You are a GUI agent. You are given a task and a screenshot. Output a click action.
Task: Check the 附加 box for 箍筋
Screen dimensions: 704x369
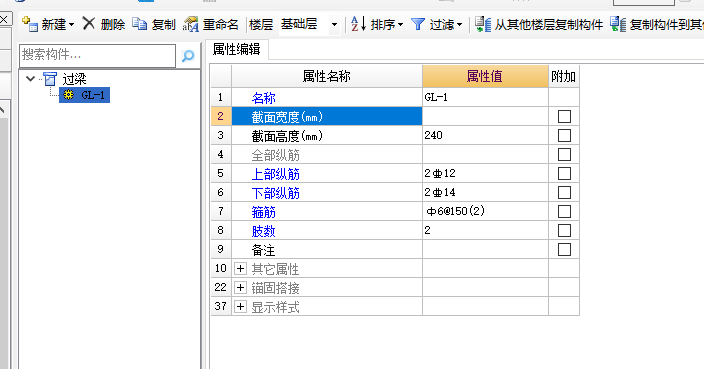click(x=564, y=211)
